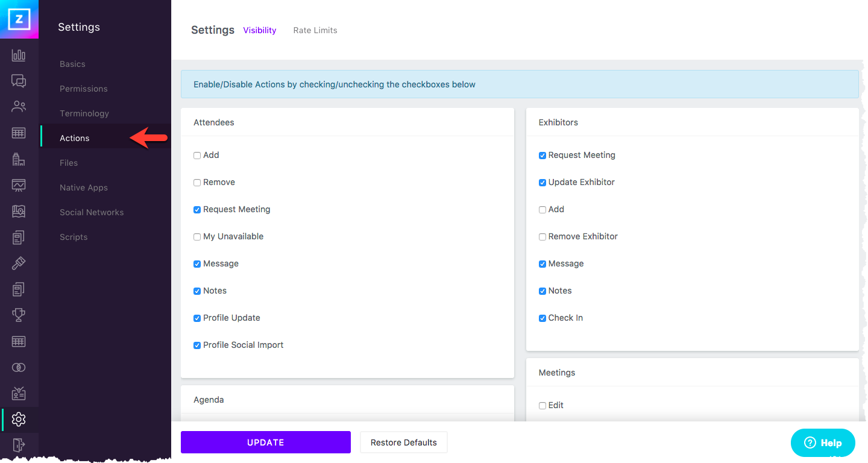Open Social Networks settings
The height and width of the screenshot is (463, 868).
pos(92,212)
